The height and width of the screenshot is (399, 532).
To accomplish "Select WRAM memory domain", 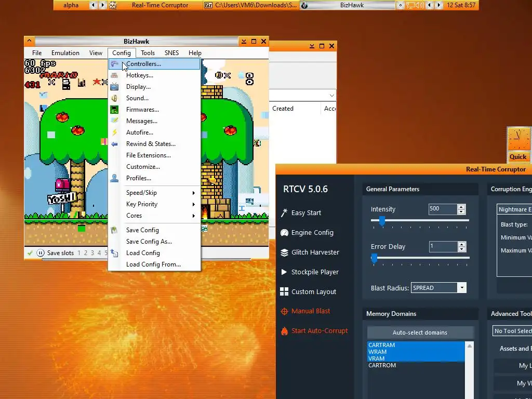I will pos(416,352).
